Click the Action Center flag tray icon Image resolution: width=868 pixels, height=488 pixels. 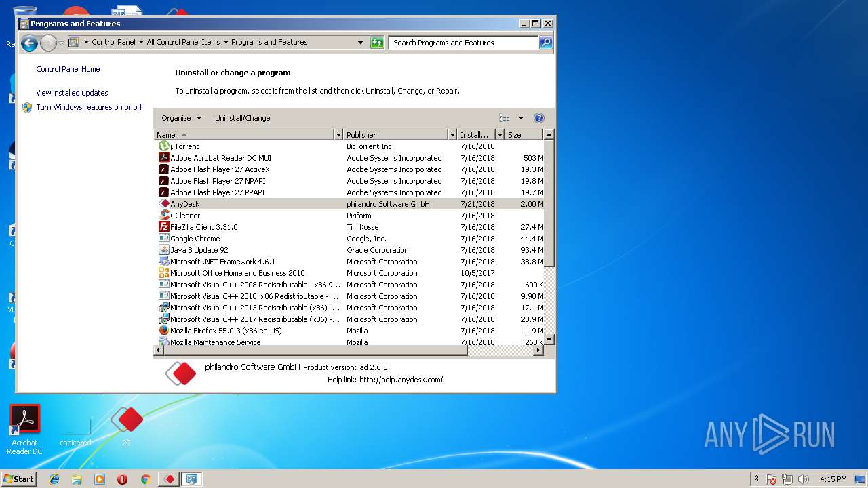pyautogui.click(x=771, y=479)
